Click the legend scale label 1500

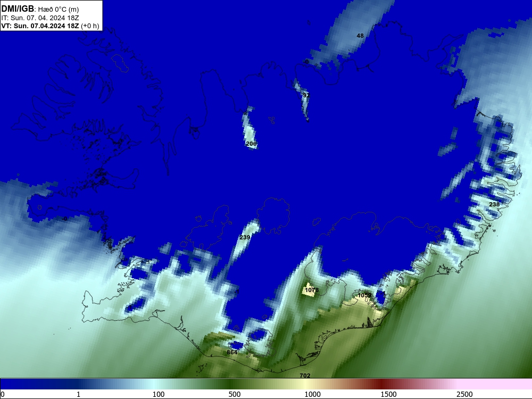pyautogui.click(x=388, y=394)
